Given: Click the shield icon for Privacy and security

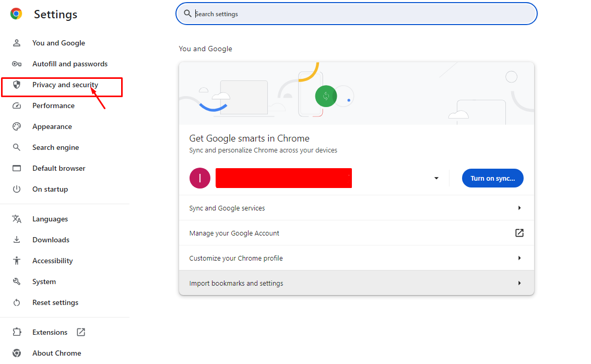Looking at the screenshot, I should click(17, 85).
